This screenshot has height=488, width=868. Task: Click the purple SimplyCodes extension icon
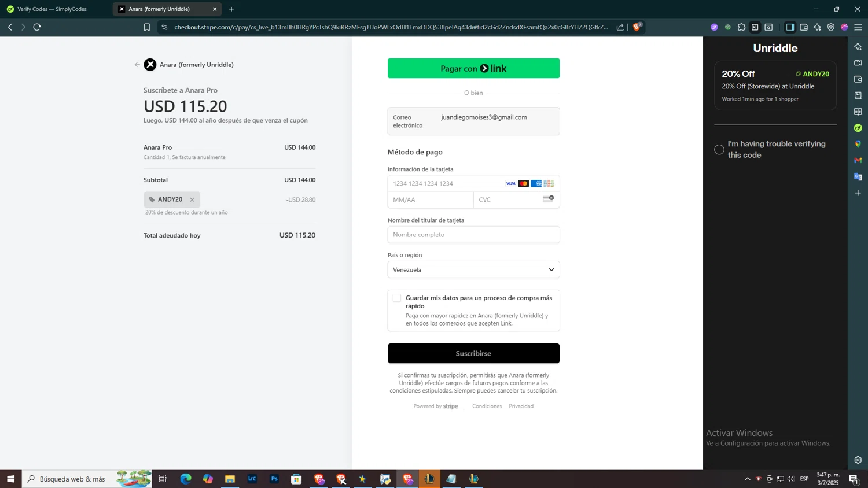[x=714, y=27]
